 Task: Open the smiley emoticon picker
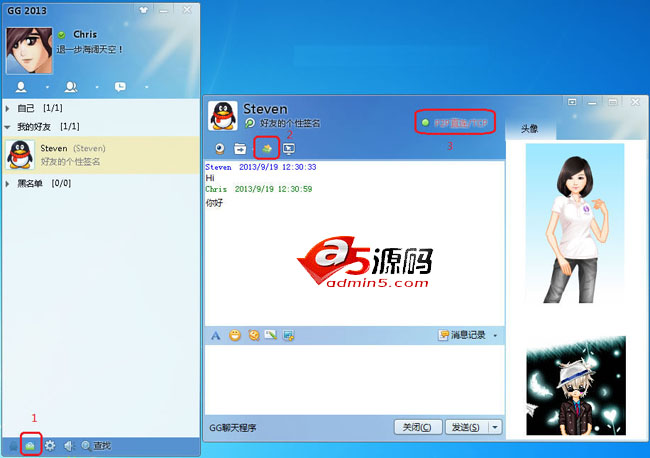tap(235, 335)
